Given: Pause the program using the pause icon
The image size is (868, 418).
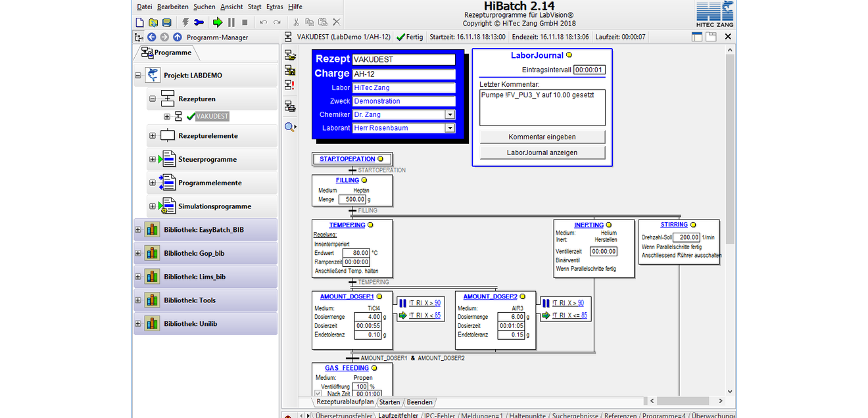Looking at the screenshot, I should 231,22.
